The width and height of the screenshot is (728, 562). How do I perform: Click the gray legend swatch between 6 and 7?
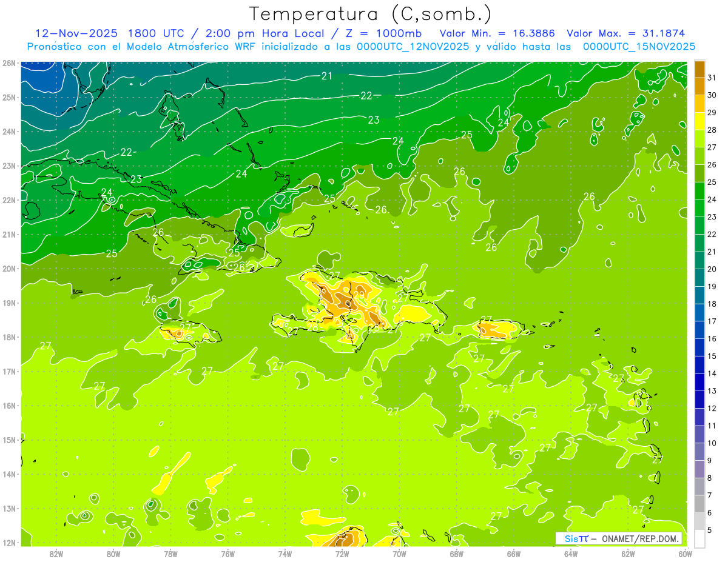pos(699,503)
